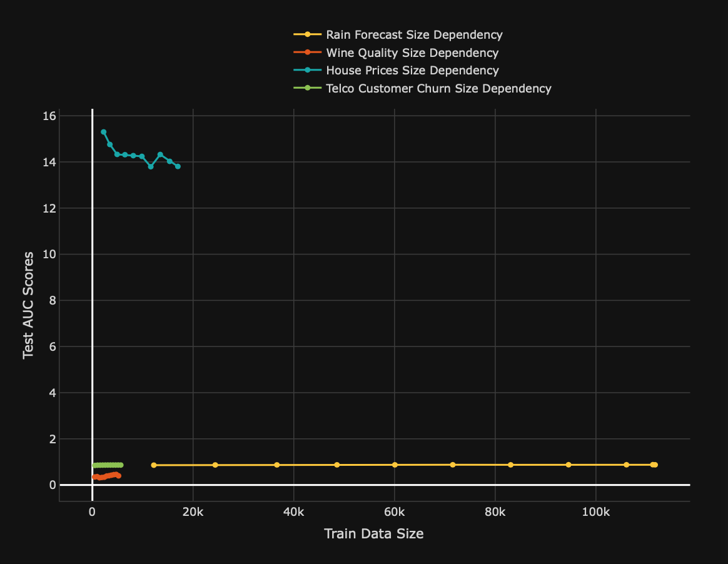The width and height of the screenshot is (728, 564).
Task: Click the Train Data Size axis label
Action: tap(373, 534)
